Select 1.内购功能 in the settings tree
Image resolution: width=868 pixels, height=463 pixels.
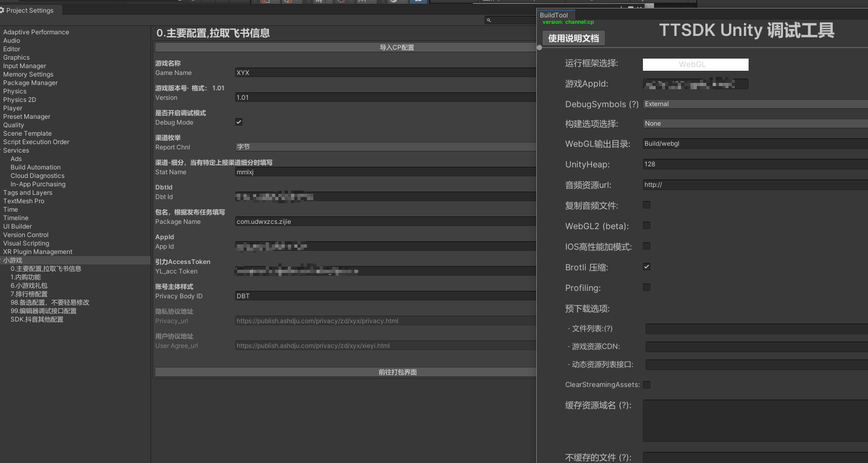coord(25,277)
